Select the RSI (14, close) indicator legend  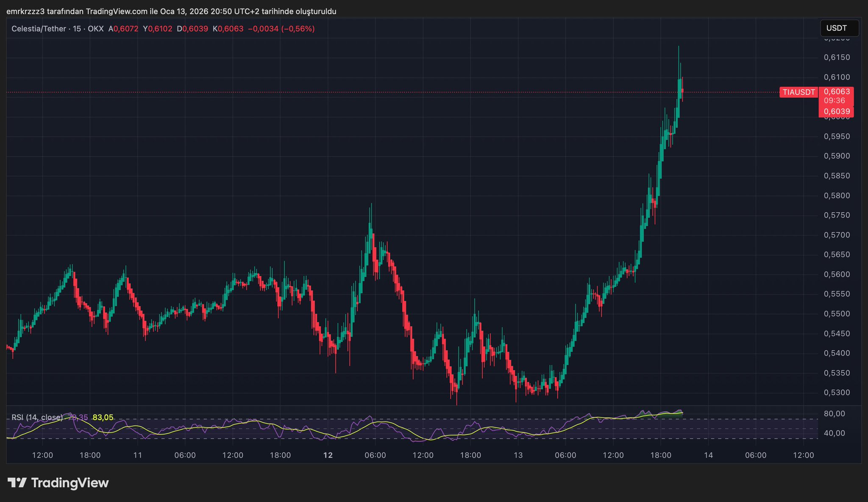pyautogui.click(x=37, y=417)
